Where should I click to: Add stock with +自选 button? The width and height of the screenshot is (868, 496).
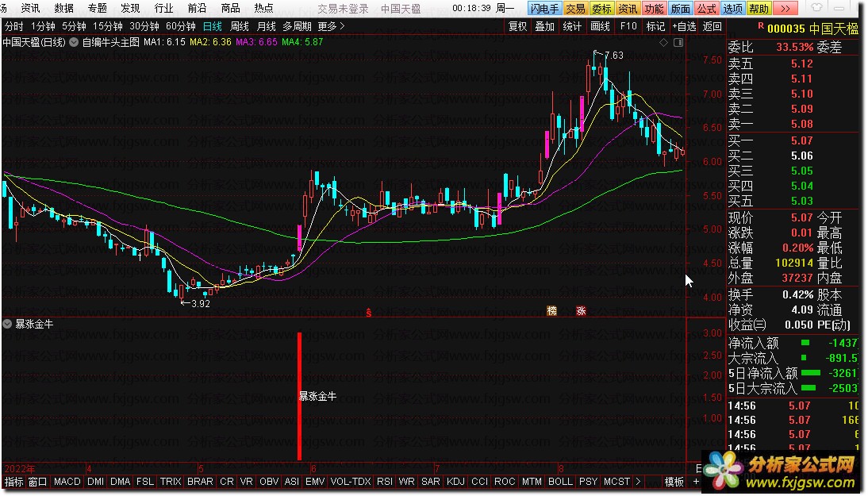coord(684,26)
